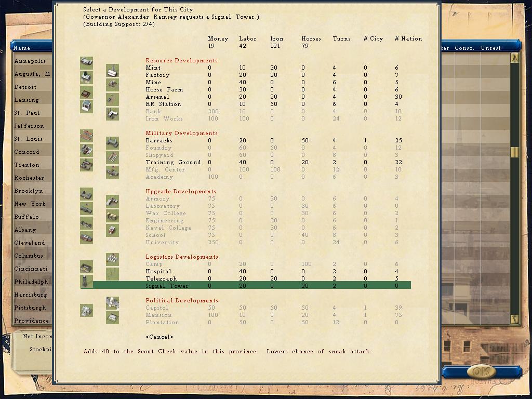Choose the Training Ground development

click(x=245, y=162)
